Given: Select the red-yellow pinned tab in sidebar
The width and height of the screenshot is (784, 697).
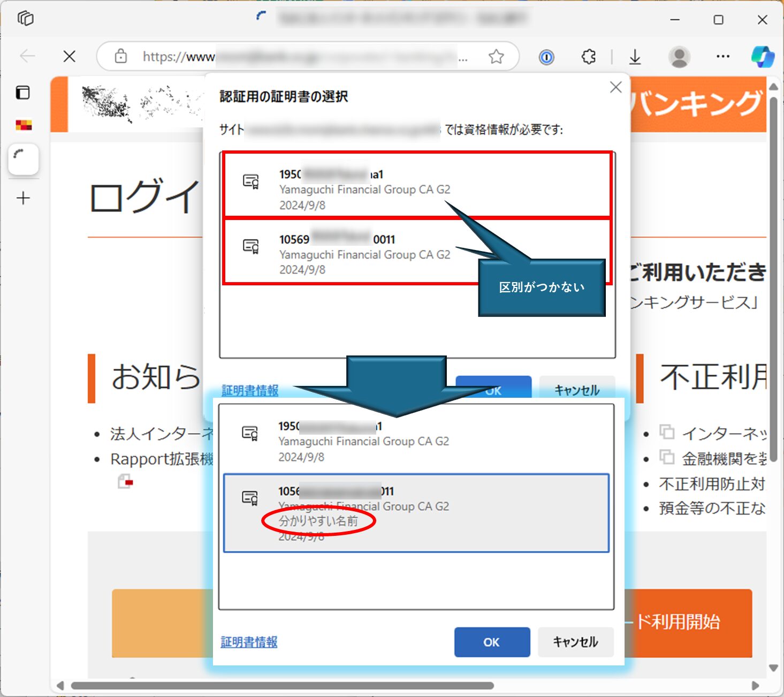Looking at the screenshot, I should coord(24,125).
